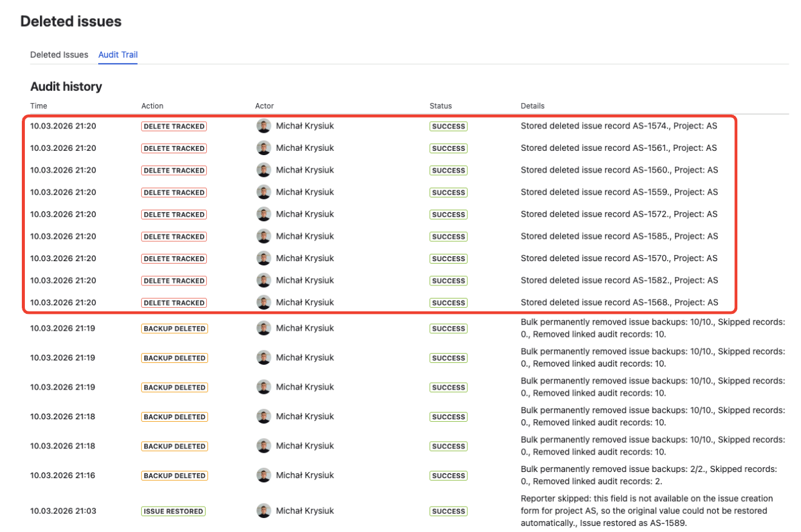Click the avatar in the AS-1568 row
Image resolution: width=801 pixels, height=532 pixels.
[264, 302]
